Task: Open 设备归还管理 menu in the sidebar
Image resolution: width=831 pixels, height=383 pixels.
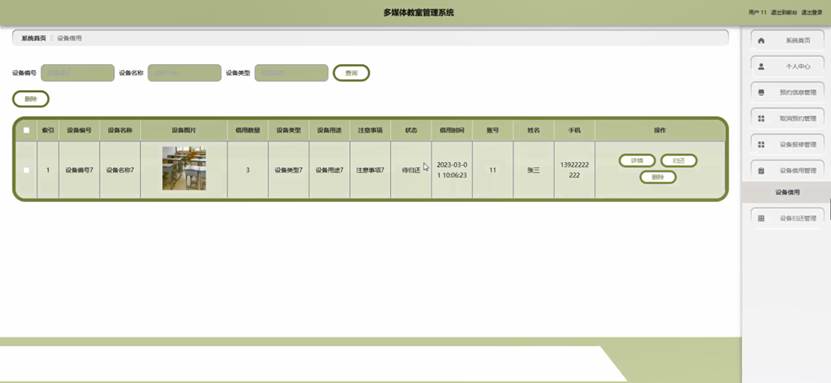Action: pos(788,218)
